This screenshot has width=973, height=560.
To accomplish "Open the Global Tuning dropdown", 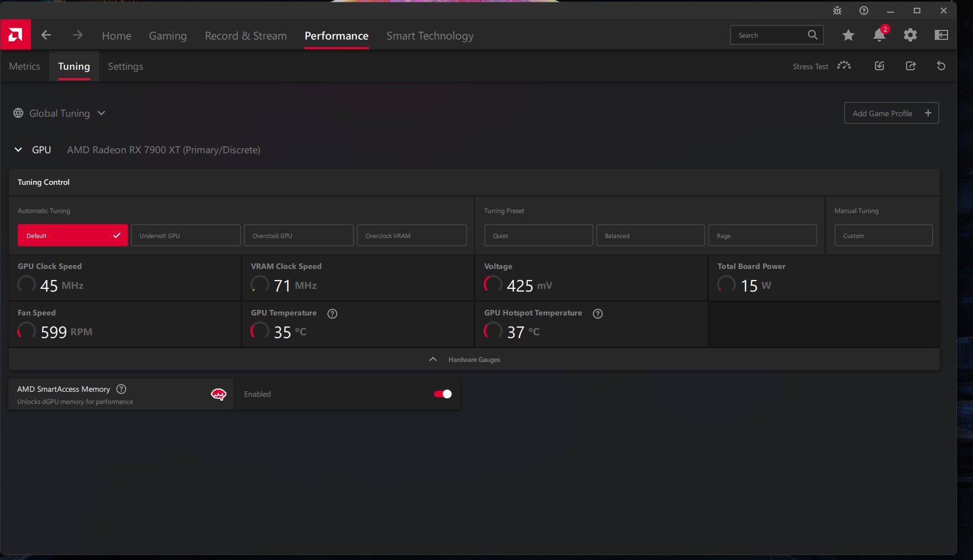I will pyautogui.click(x=59, y=113).
